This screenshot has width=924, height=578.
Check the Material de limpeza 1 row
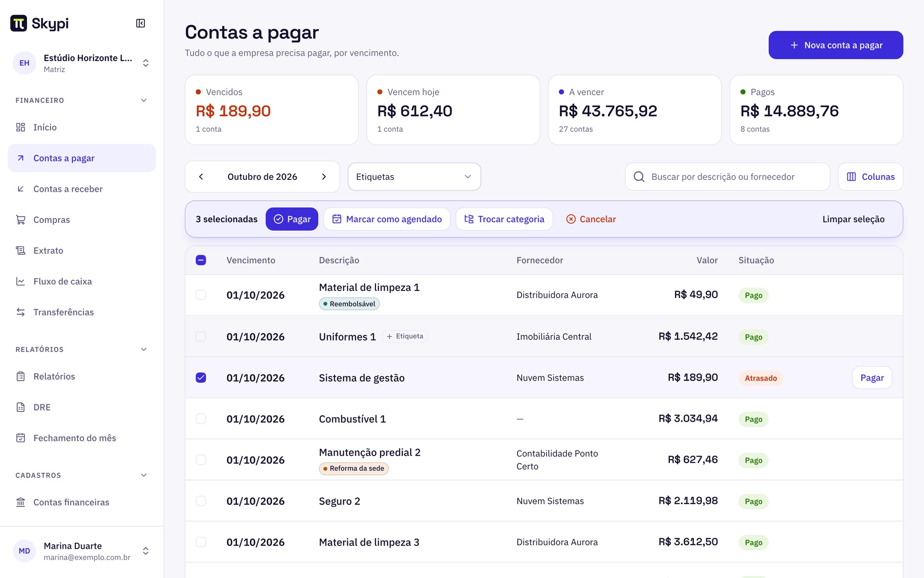pyautogui.click(x=201, y=295)
